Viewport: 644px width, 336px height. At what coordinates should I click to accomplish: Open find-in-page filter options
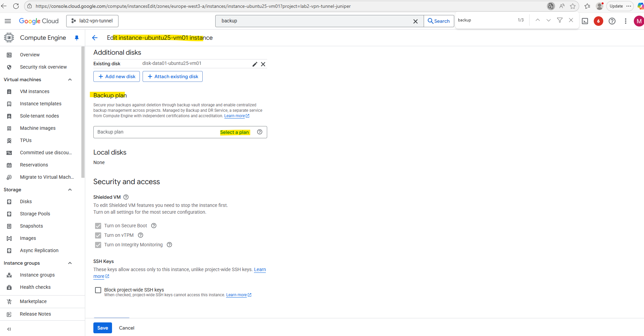560,20
